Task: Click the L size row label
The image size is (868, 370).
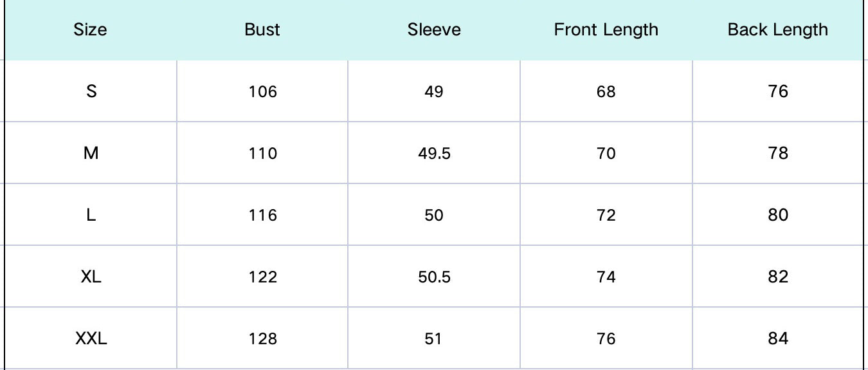Action: tap(91, 215)
